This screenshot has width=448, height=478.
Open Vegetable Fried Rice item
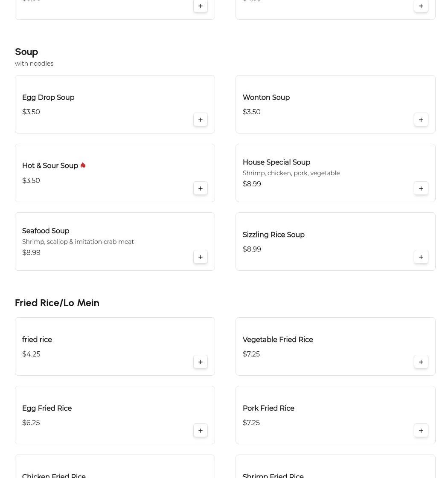278,340
